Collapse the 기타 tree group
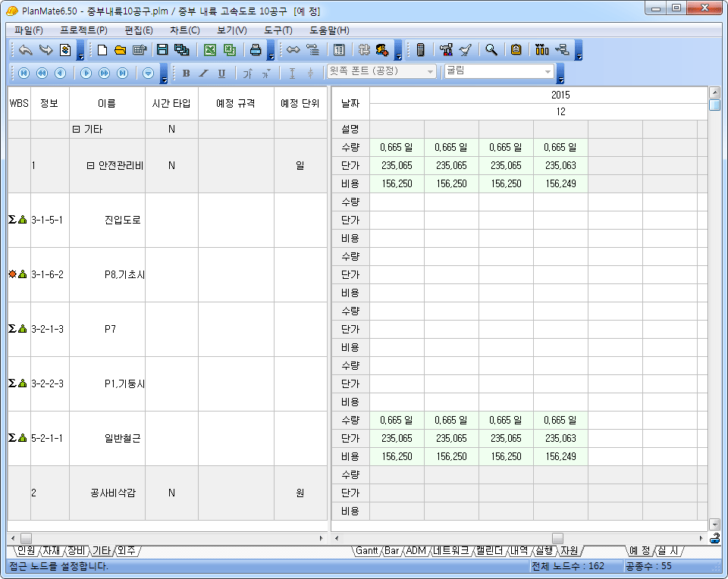 click(x=76, y=130)
